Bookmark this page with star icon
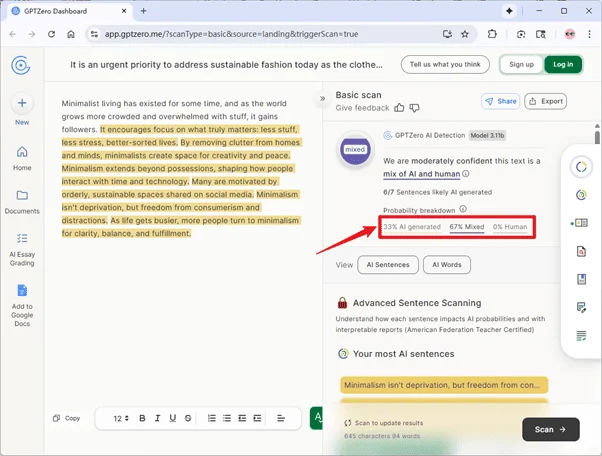Viewport: 602px width, 456px height. click(465, 34)
